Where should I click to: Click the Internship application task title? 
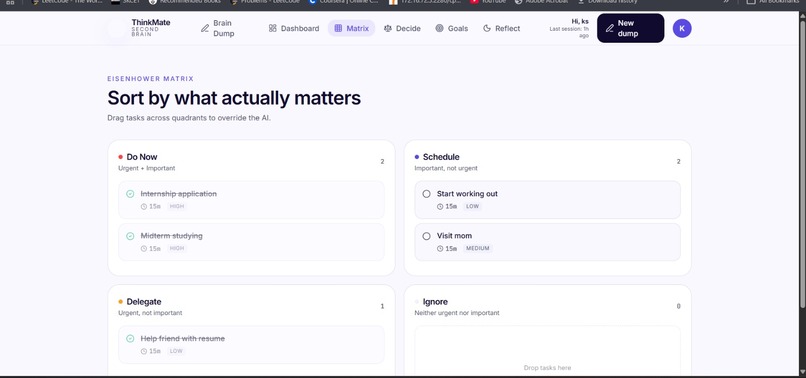[179, 194]
